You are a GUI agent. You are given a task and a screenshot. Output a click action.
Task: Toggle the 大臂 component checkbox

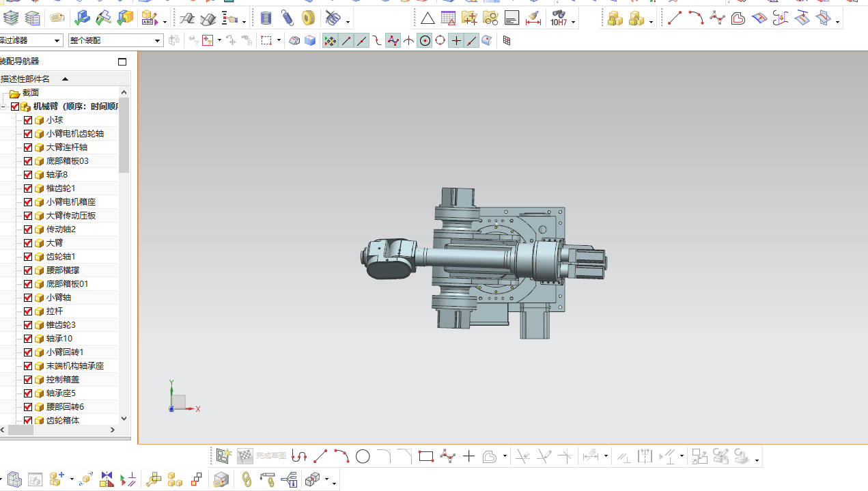coord(28,243)
